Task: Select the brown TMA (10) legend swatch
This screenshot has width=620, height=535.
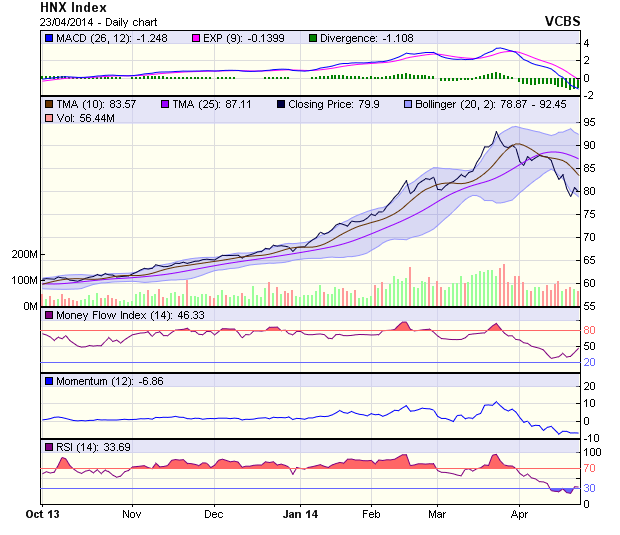Action: tap(48, 103)
